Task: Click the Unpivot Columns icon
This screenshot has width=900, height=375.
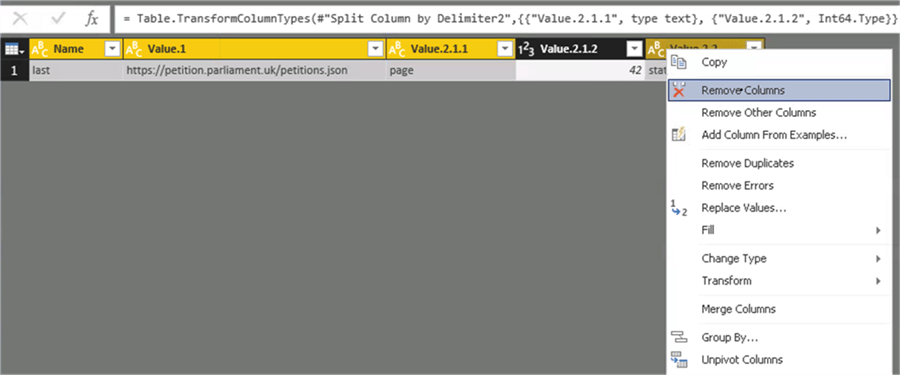Action: (x=679, y=360)
